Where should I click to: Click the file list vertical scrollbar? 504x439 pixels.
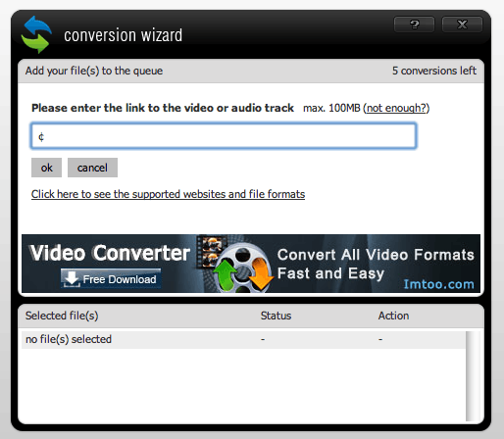[472, 376]
